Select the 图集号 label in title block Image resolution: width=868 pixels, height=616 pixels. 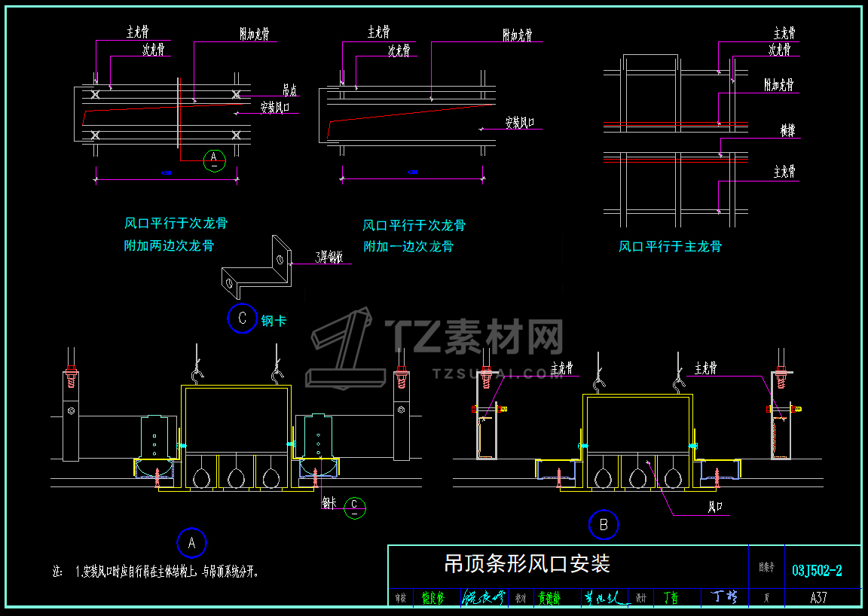pyautogui.click(x=767, y=567)
